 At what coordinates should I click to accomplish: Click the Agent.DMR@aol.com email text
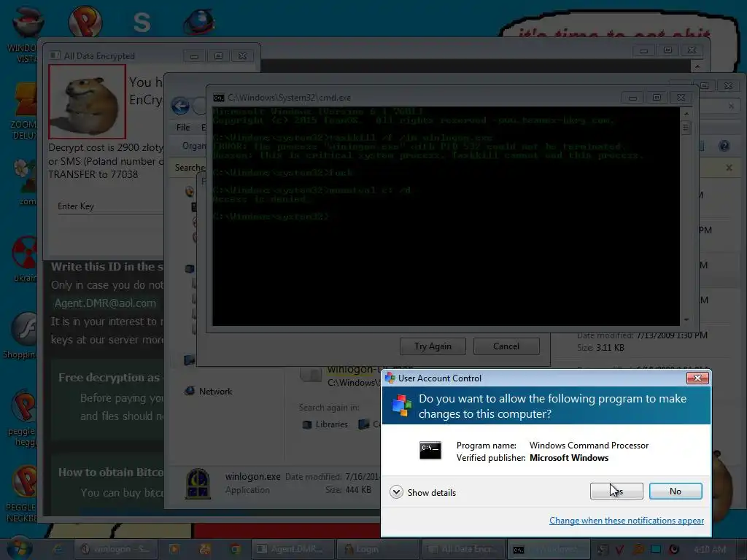105,303
